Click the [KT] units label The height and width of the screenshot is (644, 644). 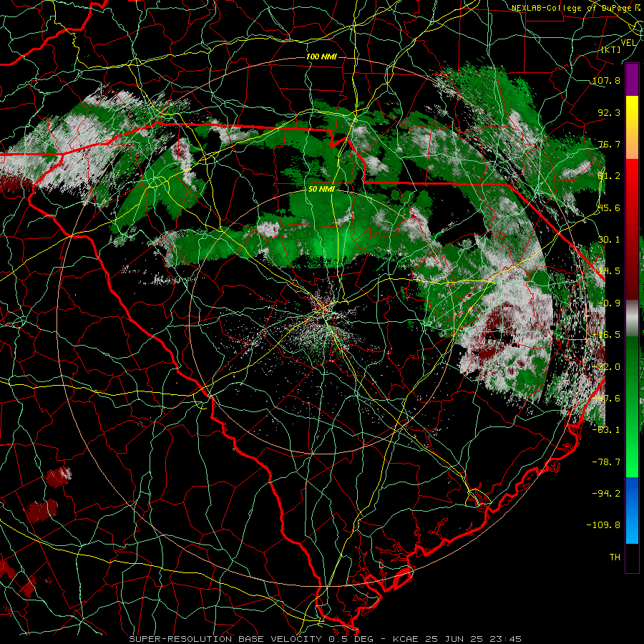pos(610,49)
